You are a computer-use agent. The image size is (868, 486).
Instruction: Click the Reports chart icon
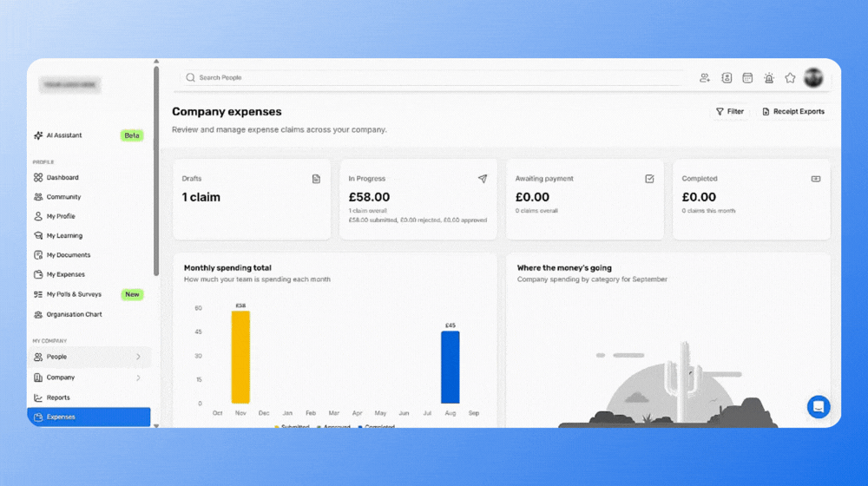point(38,397)
